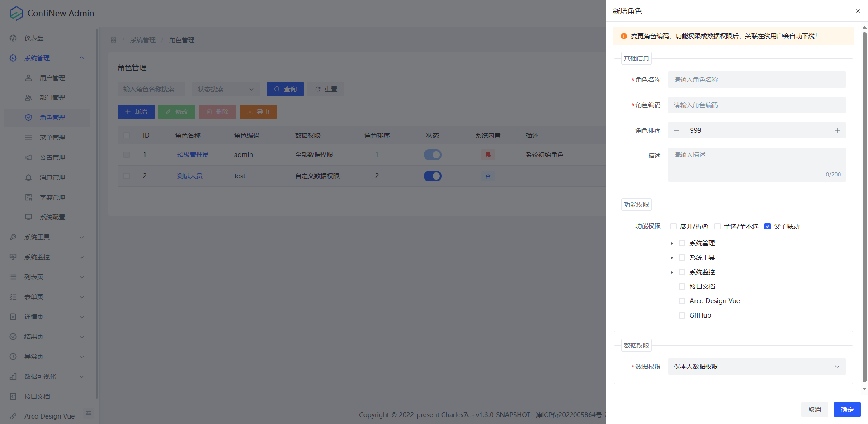Expand the 系统监控 permission tree node

(672, 272)
